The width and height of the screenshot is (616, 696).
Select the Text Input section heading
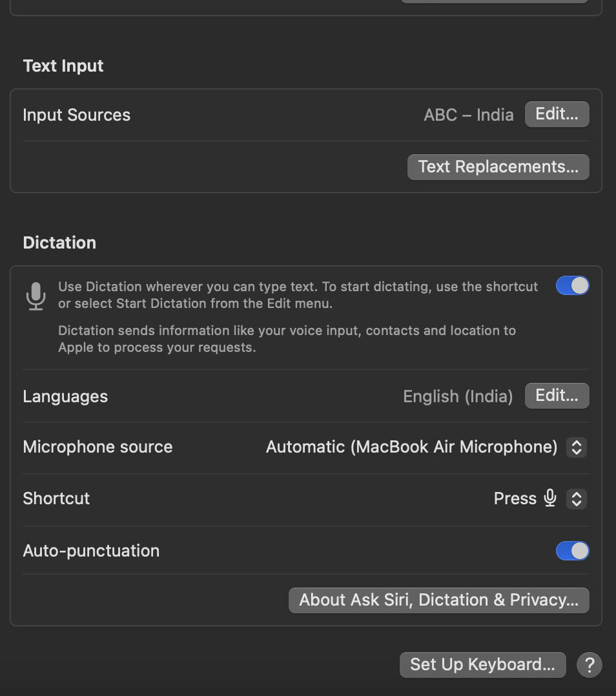point(63,65)
